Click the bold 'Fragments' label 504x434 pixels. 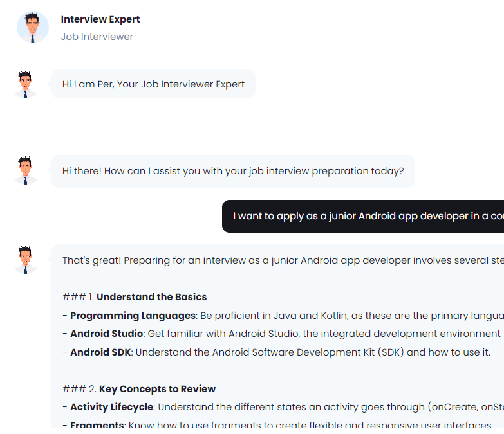pos(97,426)
